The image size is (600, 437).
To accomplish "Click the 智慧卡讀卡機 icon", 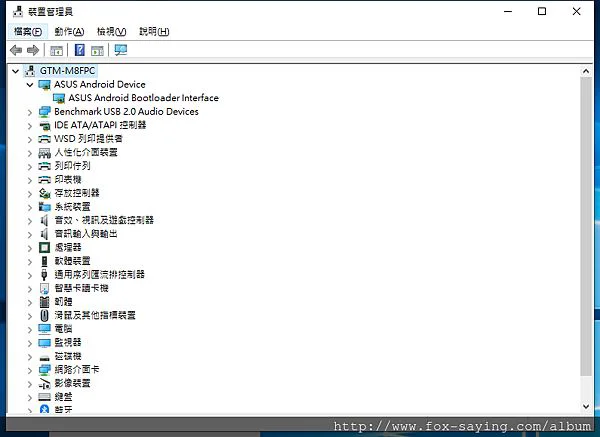I will coord(44,288).
